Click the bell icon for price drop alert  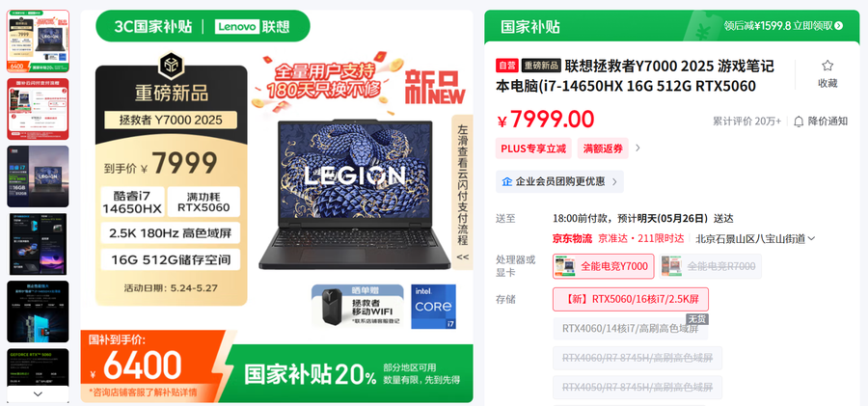tap(799, 122)
